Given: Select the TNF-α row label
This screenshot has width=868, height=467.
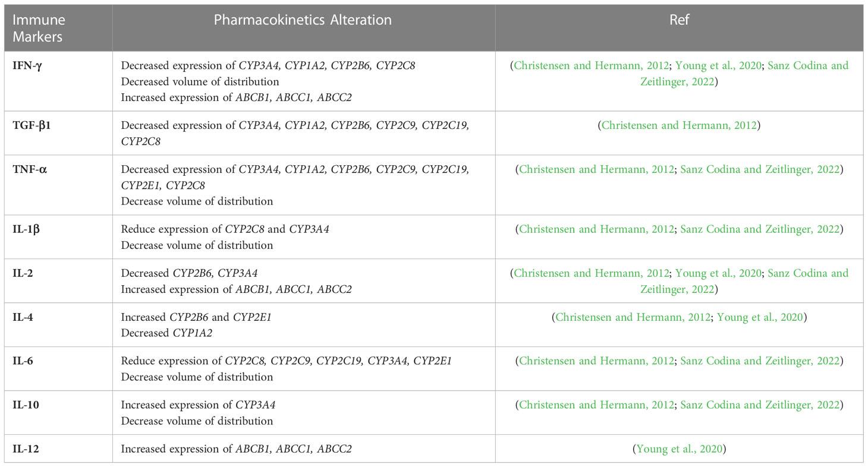Looking at the screenshot, I should pos(30,169).
